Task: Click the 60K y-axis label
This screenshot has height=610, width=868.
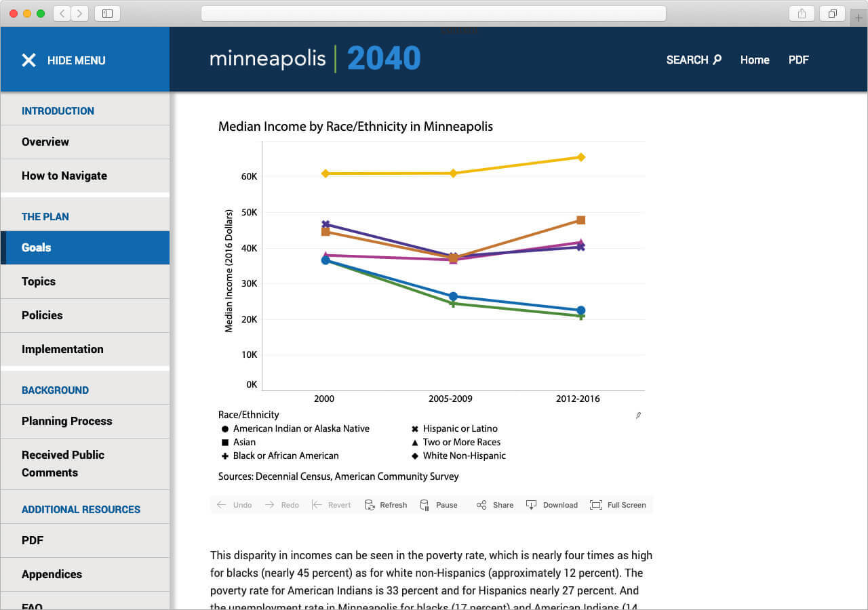Action: [249, 176]
